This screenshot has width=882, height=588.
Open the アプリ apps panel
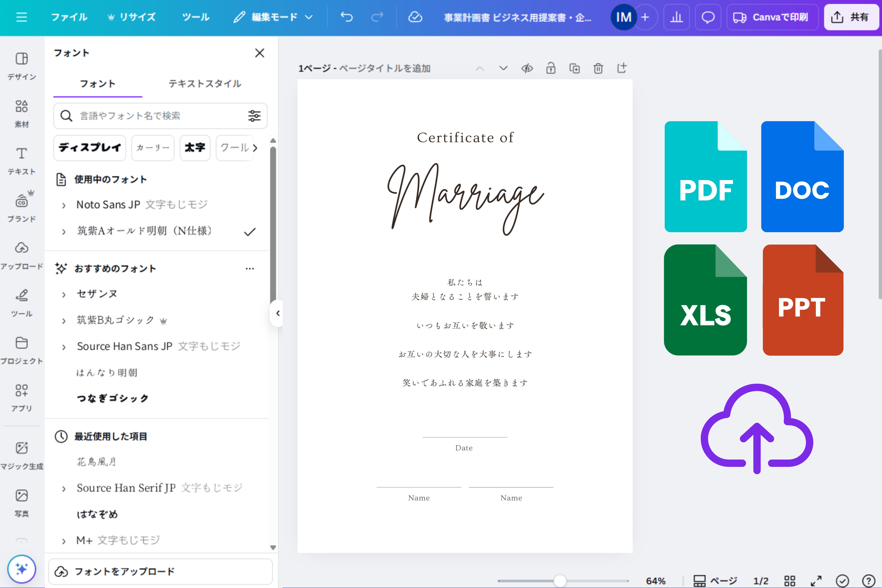click(x=22, y=398)
